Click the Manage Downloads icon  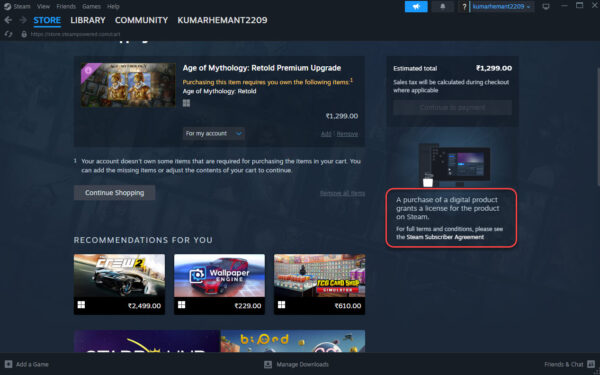[x=268, y=364]
